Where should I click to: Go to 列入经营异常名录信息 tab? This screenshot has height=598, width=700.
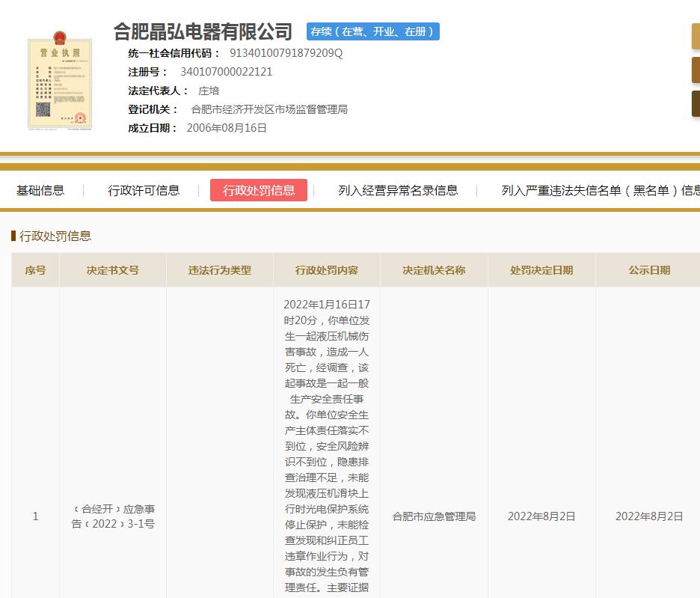398,190
